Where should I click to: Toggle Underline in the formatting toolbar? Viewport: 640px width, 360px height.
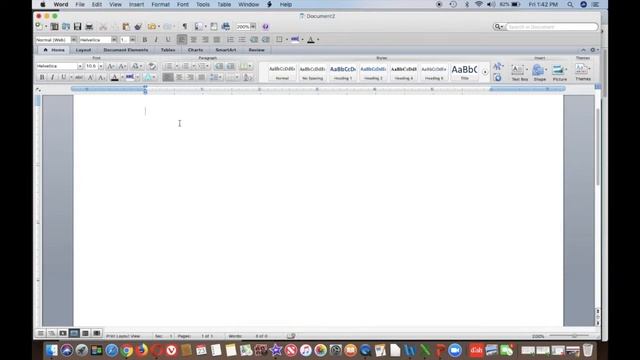click(168, 40)
